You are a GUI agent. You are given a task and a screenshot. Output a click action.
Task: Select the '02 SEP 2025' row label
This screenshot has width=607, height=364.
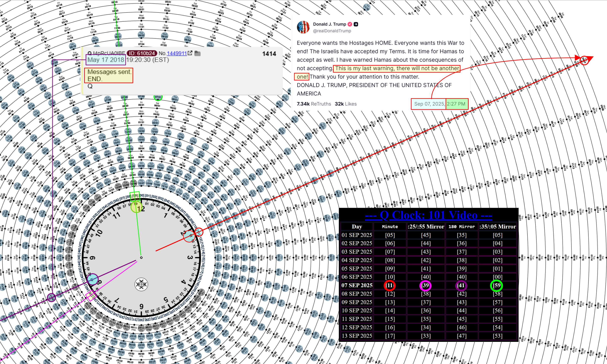(357, 243)
